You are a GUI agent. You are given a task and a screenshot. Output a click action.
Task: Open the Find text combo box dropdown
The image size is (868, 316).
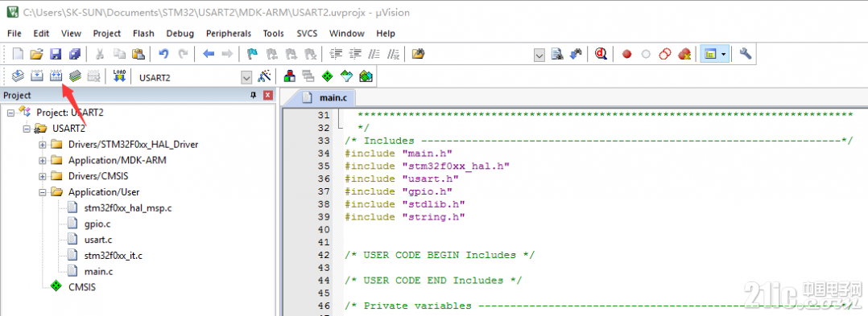click(x=539, y=55)
